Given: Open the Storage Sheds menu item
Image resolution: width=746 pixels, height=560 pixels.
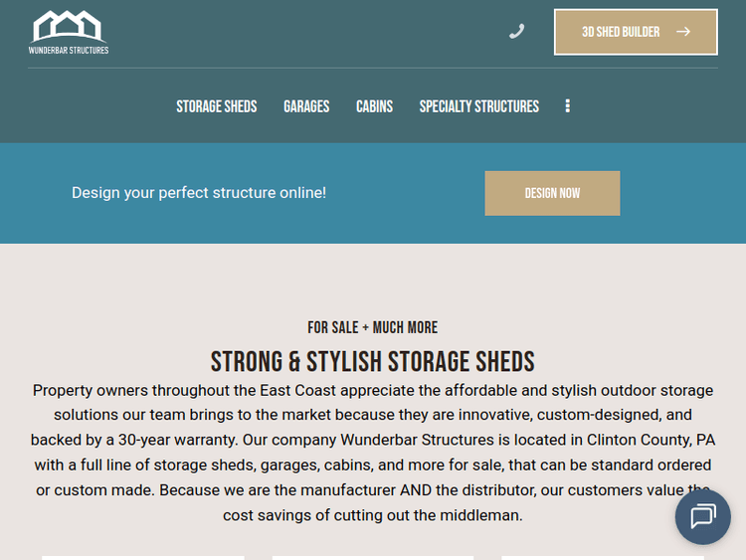Looking at the screenshot, I should [217, 106].
